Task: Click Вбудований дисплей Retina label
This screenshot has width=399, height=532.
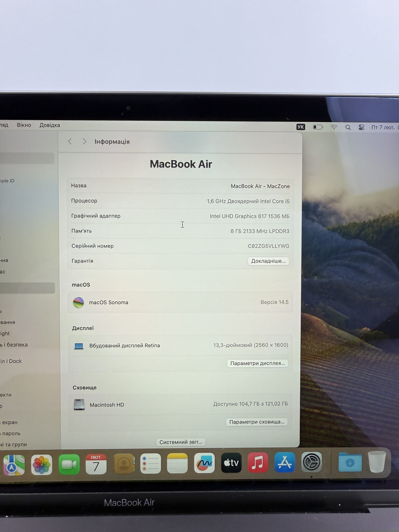Action: pos(124,346)
